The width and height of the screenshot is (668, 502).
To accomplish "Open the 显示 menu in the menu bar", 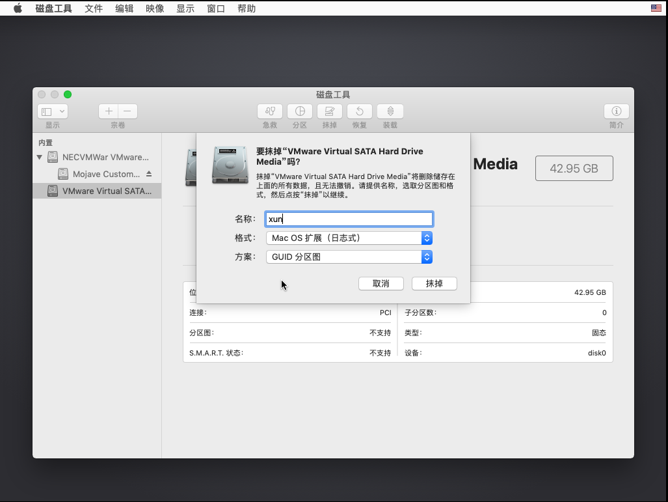I will coord(185,9).
